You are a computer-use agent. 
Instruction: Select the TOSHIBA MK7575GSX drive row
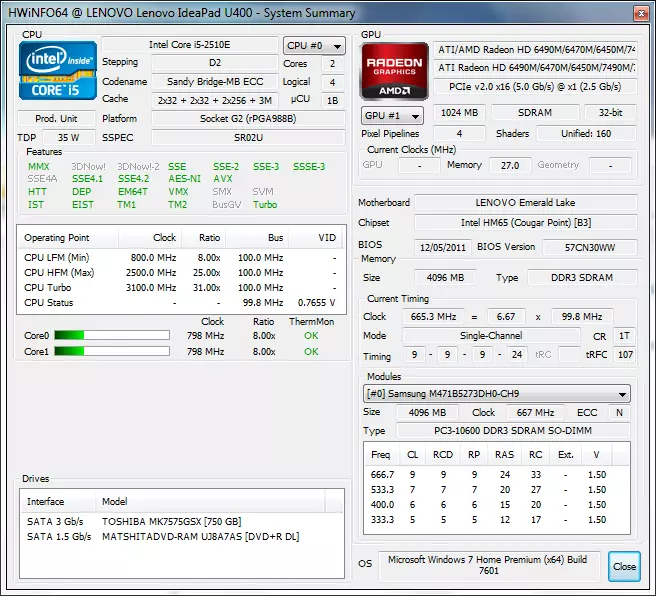click(182, 522)
